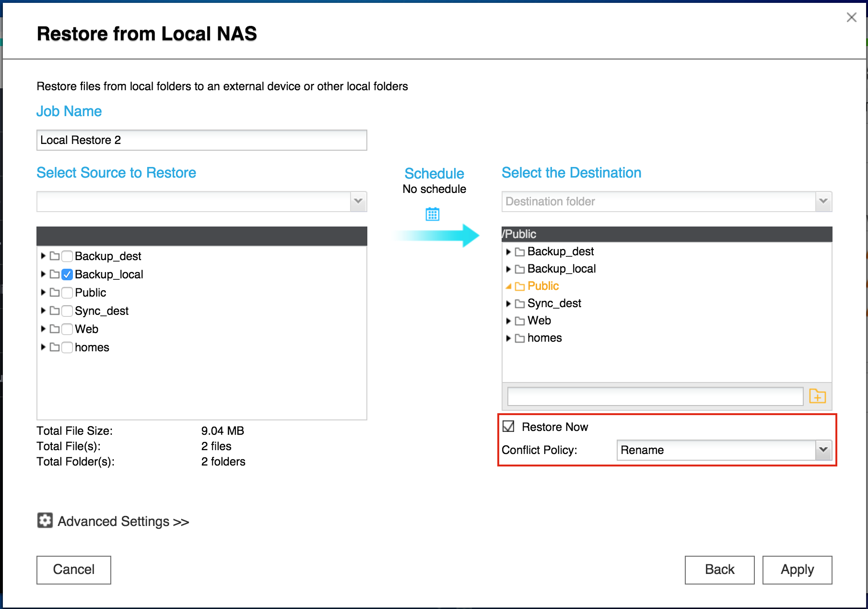Screen dimensions: 868x609
Task: Check the source Public checkbox
Action: coord(67,292)
